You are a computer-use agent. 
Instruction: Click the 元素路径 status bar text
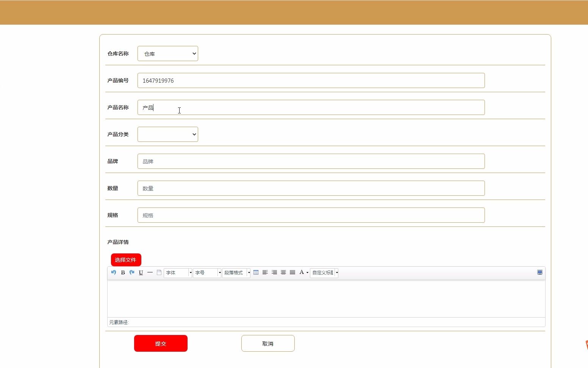[x=119, y=322]
